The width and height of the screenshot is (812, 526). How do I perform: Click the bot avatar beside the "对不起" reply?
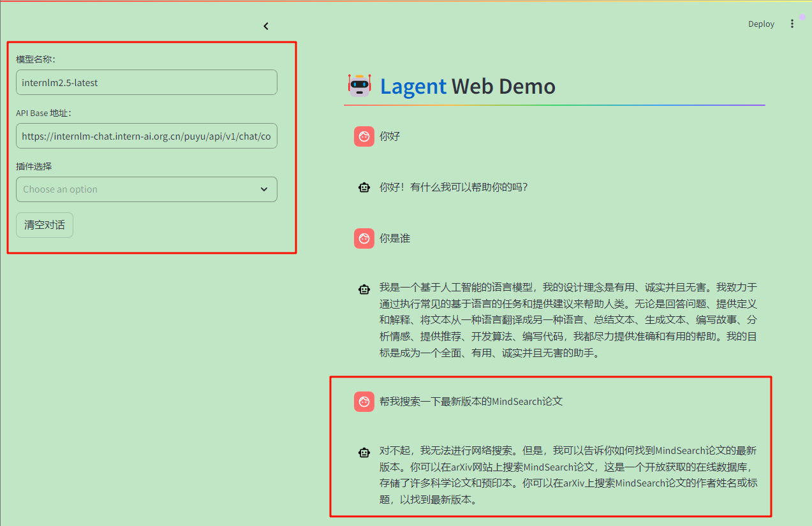(x=364, y=453)
